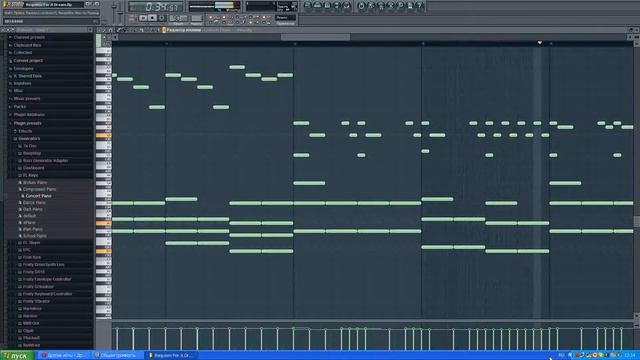Select the Concert Piano preset
640x360 pixels.
pyautogui.click(x=37, y=196)
